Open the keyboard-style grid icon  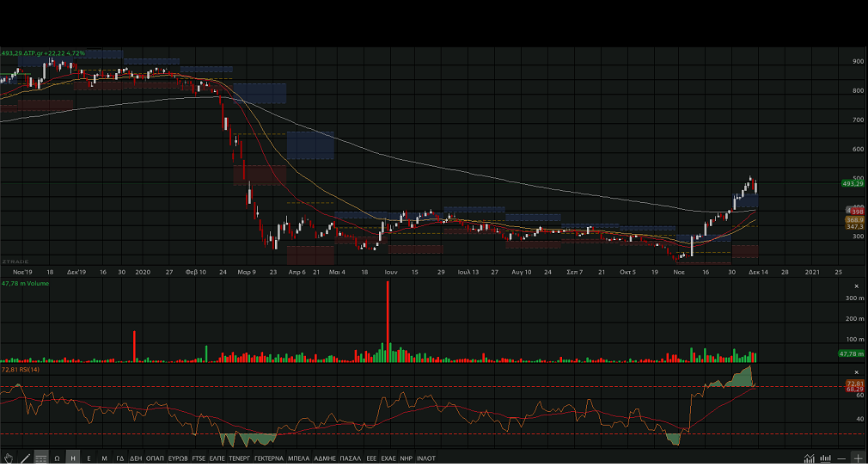[x=41, y=458]
